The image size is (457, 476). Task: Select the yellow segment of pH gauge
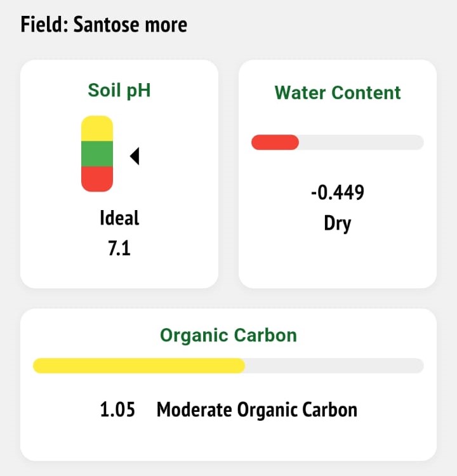coord(97,128)
